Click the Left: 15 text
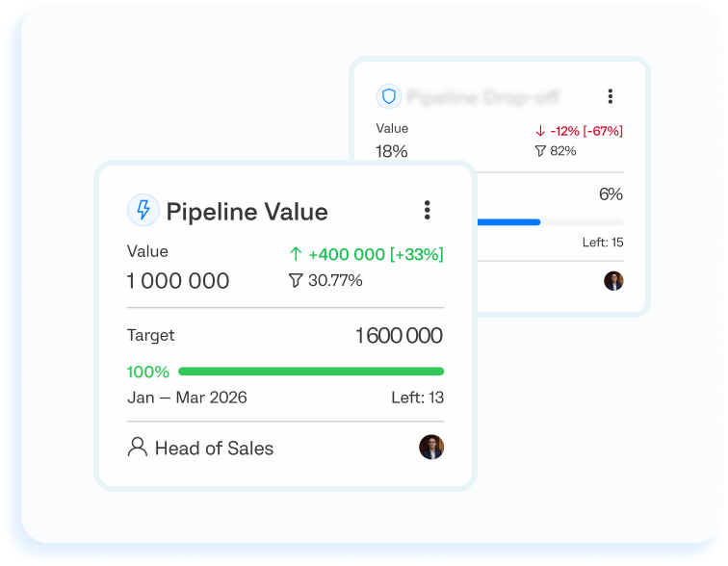This screenshot has height=566, width=728. 603,243
